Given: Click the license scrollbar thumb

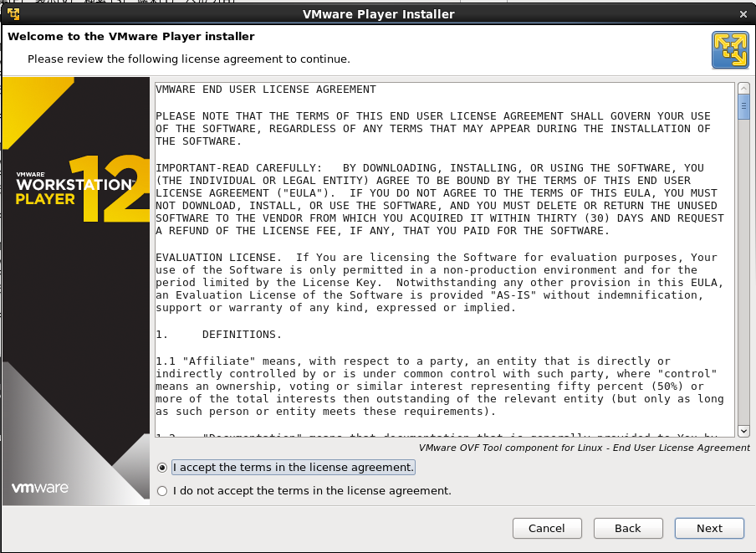Looking at the screenshot, I should pos(743,109).
